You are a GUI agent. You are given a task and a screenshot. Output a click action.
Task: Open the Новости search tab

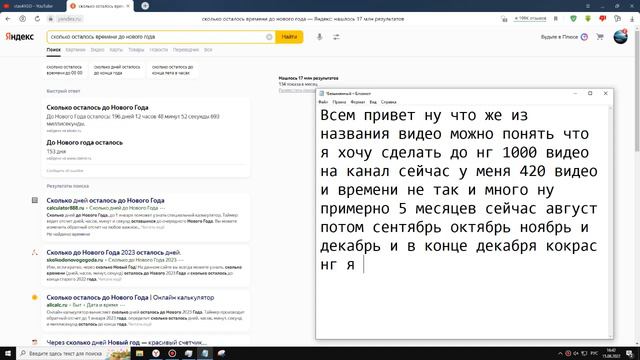click(159, 50)
